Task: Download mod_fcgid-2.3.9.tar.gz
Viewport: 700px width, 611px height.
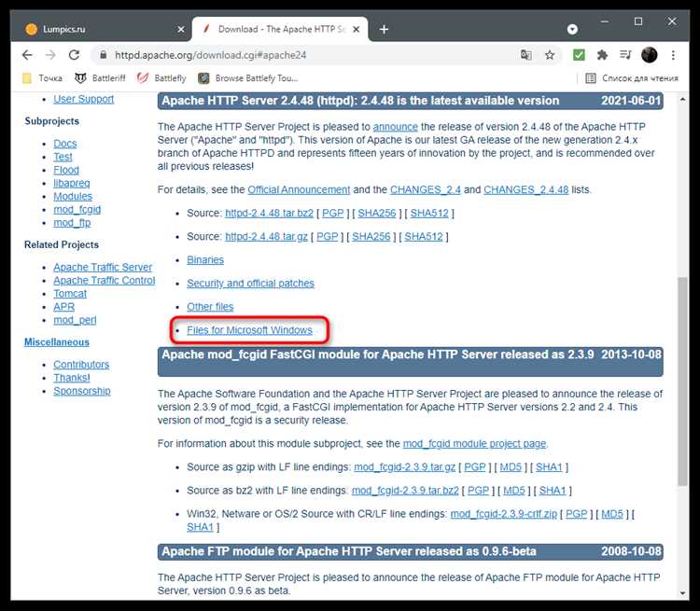Action: point(404,467)
